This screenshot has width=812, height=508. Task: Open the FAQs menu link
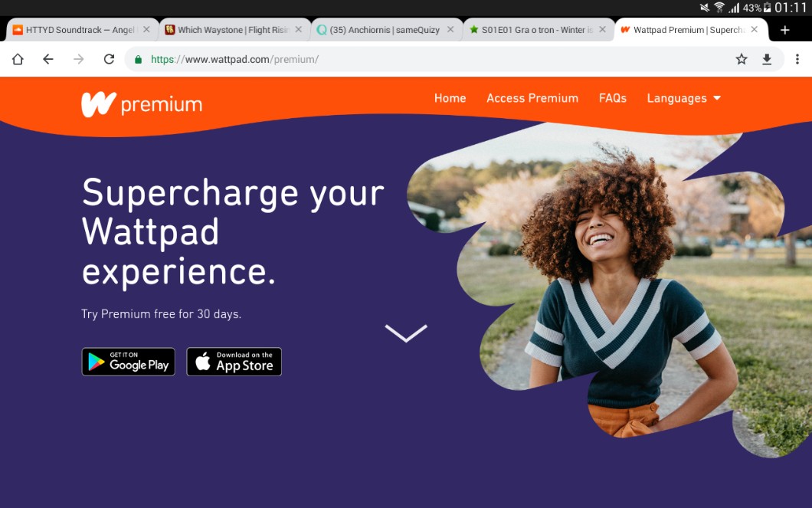[x=613, y=98]
